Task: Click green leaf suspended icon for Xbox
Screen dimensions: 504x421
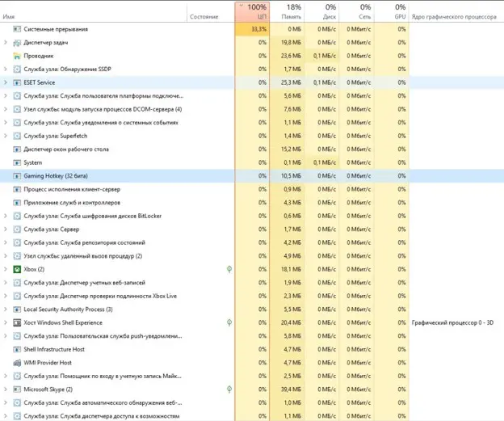Action: 229,269
